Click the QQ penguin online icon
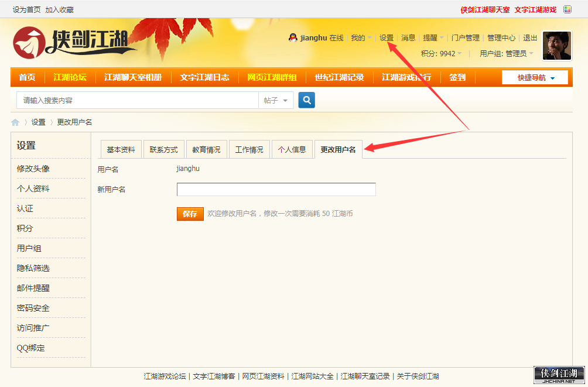588x387 pixels. point(293,37)
